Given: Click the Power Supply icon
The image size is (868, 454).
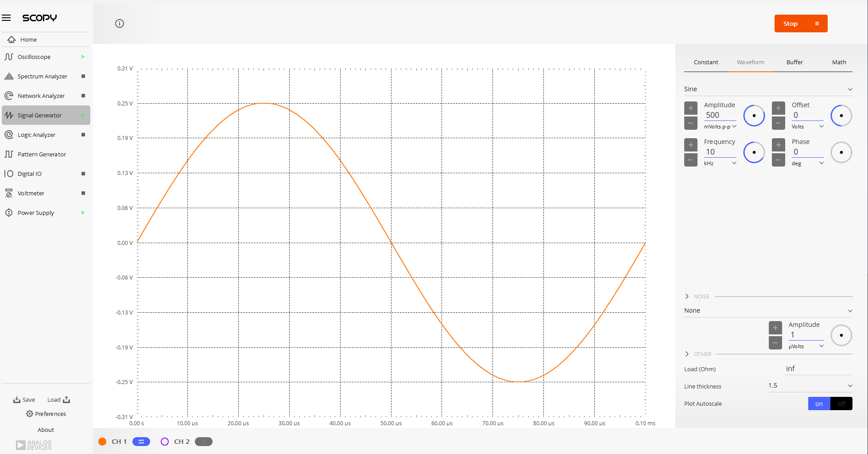Looking at the screenshot, I should pyautogui.click(x=8, y=213).
